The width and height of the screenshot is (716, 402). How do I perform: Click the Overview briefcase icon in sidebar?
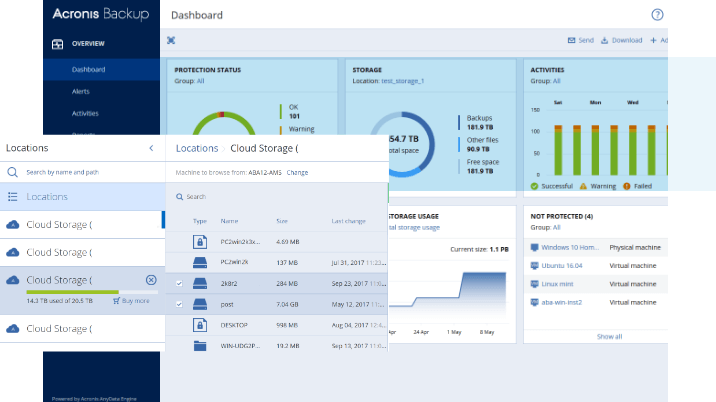click(x=58, y=44)
